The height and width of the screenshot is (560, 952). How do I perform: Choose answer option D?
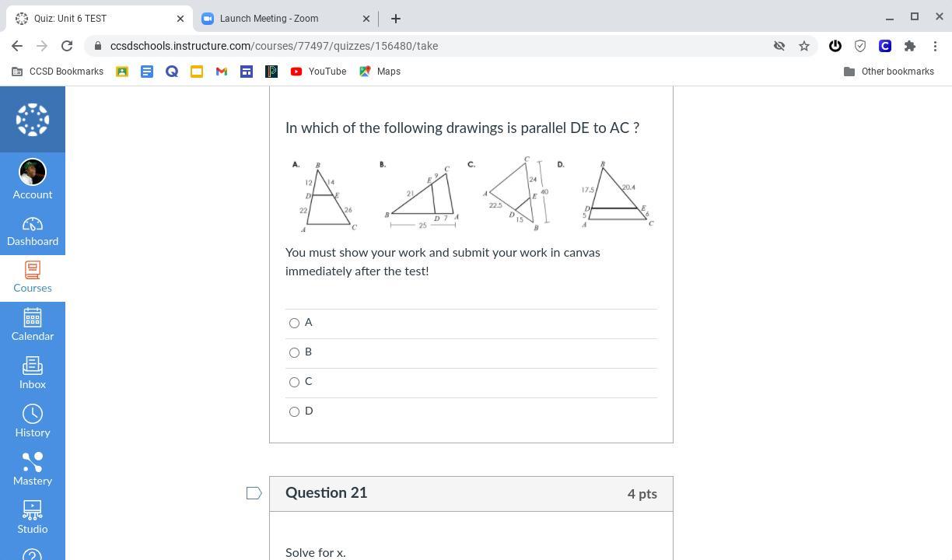pos(294,411)
